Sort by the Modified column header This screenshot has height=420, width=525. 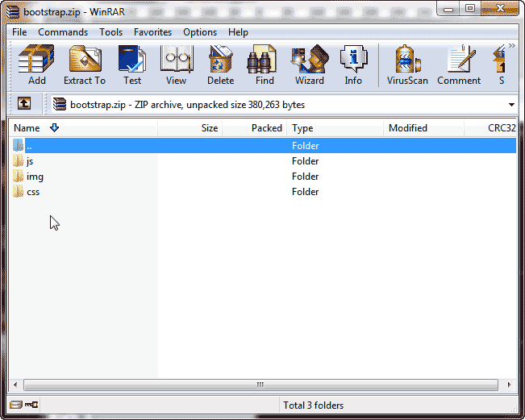[423, 128]
